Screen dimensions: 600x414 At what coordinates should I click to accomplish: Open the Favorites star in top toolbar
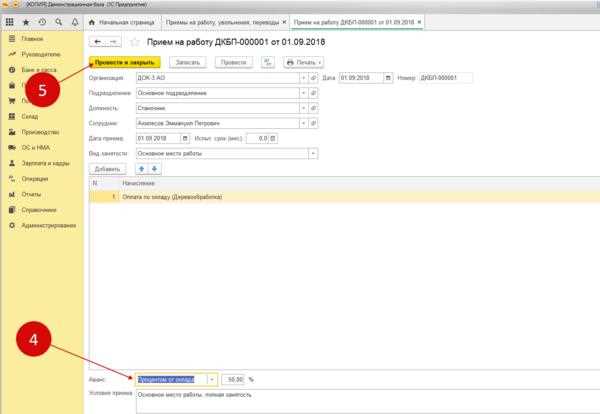26,22
